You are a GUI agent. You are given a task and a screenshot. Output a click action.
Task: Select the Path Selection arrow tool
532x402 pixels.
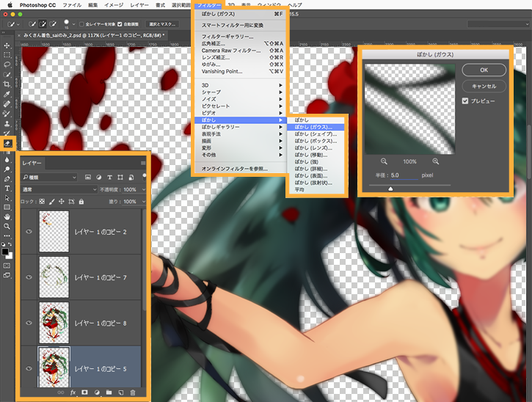7,198
